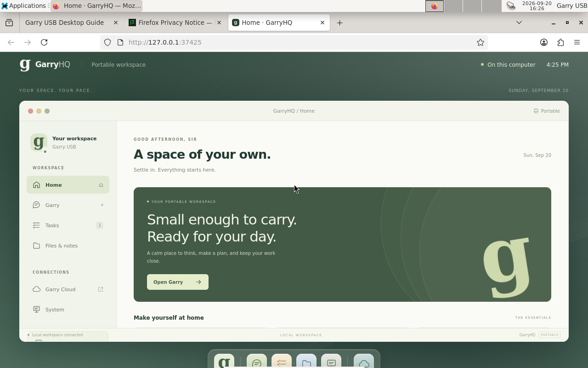Select the second workspace in switcher
The width and height of the screenshot is (588, 368).
click(x=454, y=6)
